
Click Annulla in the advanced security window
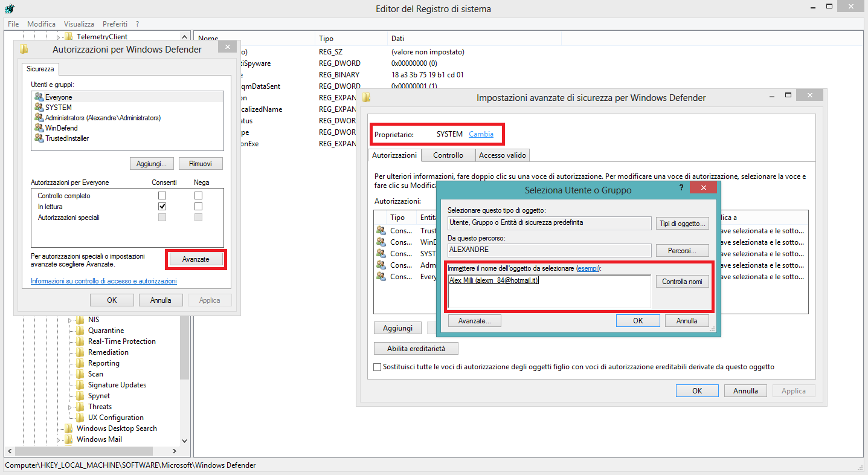pyautogui.click(x=745, y=391)
